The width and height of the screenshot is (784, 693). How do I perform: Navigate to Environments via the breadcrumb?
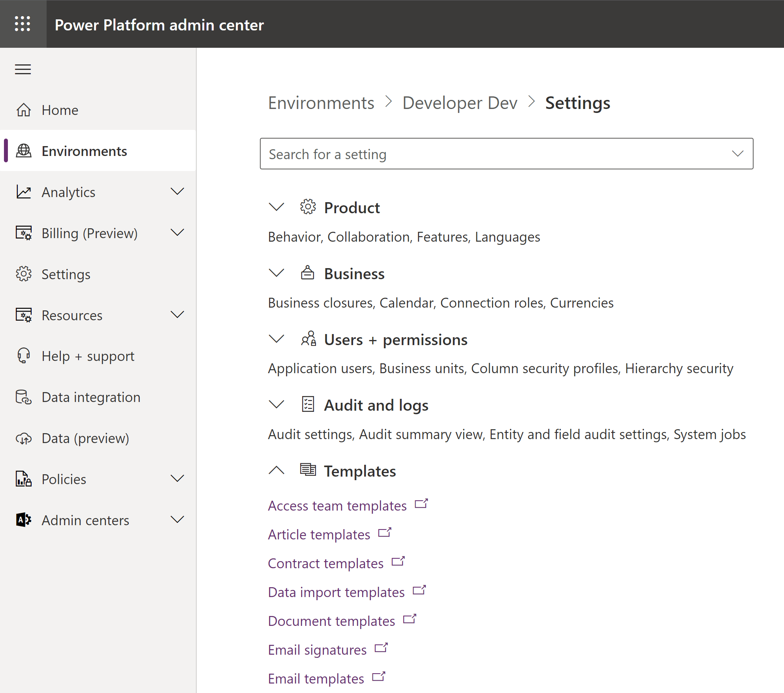[x=321, y=103]
